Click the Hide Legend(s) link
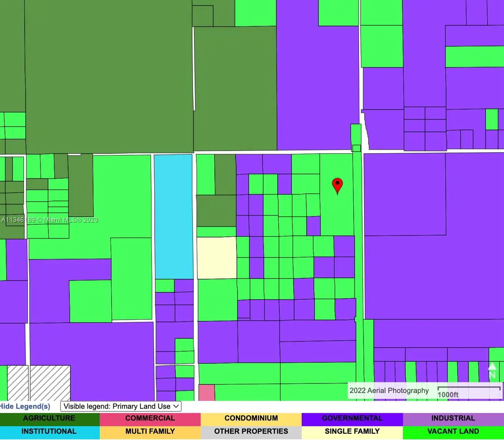504x440 pixels. [25, 406]
